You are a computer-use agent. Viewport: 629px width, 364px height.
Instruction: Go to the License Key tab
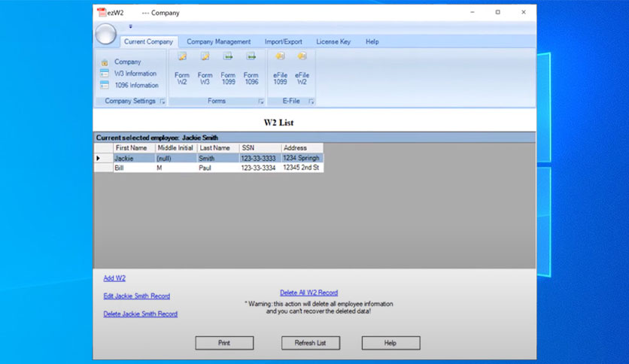333,41
